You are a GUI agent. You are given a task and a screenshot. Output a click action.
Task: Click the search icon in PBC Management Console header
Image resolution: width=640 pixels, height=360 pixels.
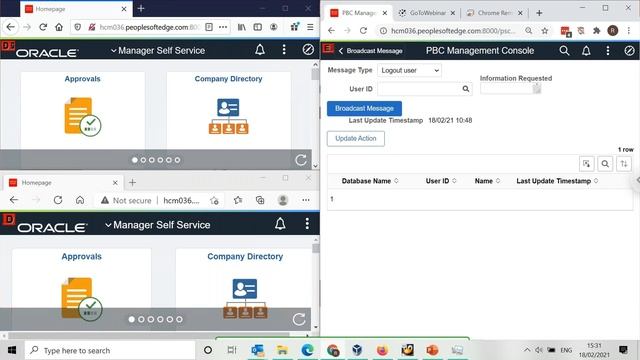[x=564, y=50]
